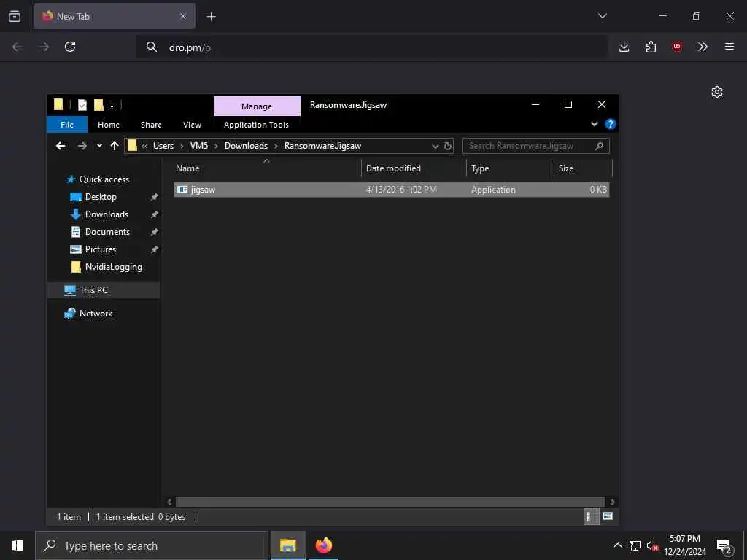
Task: Click Users in the breadcrumb path
Action: point(163,146)
